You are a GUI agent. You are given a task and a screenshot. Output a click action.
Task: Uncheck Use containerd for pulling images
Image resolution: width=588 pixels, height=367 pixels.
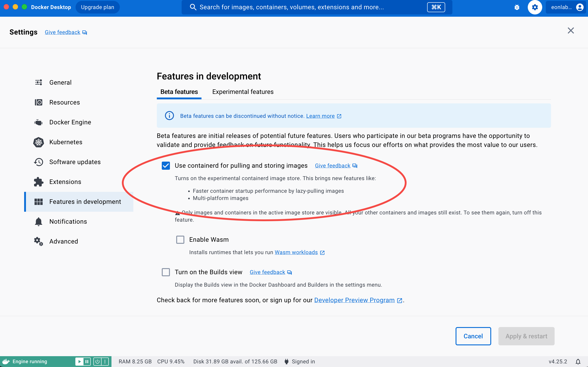tap(166, 165)
